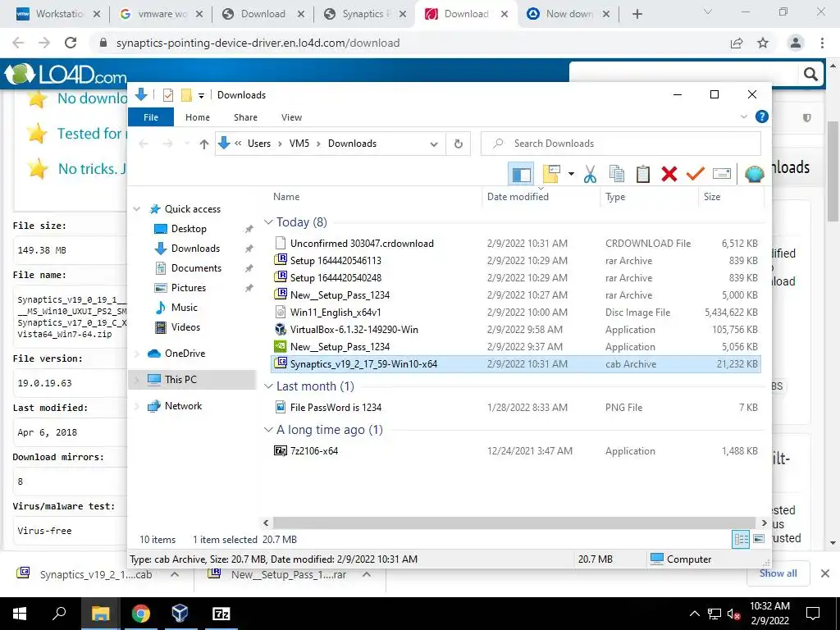Screen dimensions: 840x630
Task: Open the Share ribbon tab
Action: (245, 116)
